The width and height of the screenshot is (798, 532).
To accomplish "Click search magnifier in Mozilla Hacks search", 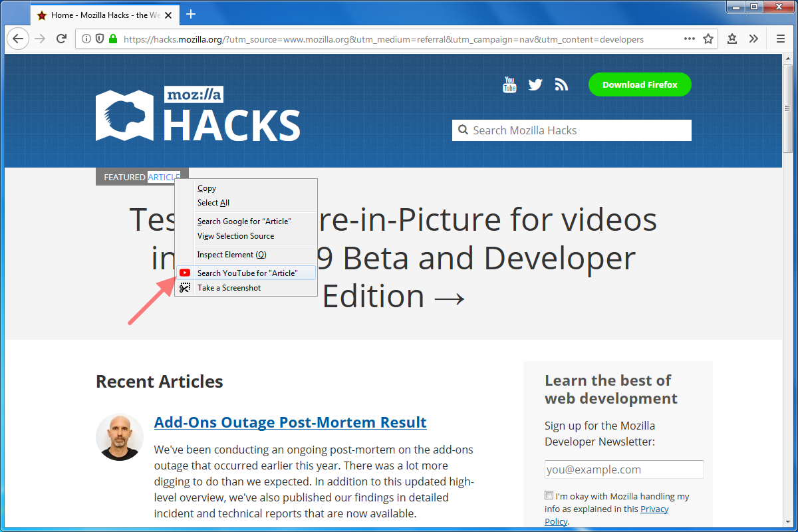I will coord(463,130).
